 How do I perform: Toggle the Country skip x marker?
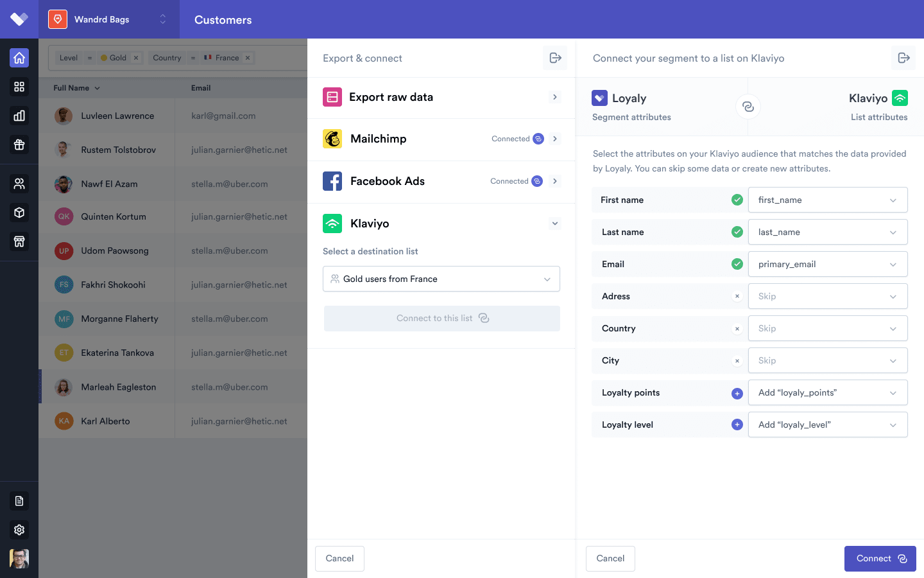click(x=737, y=328)
